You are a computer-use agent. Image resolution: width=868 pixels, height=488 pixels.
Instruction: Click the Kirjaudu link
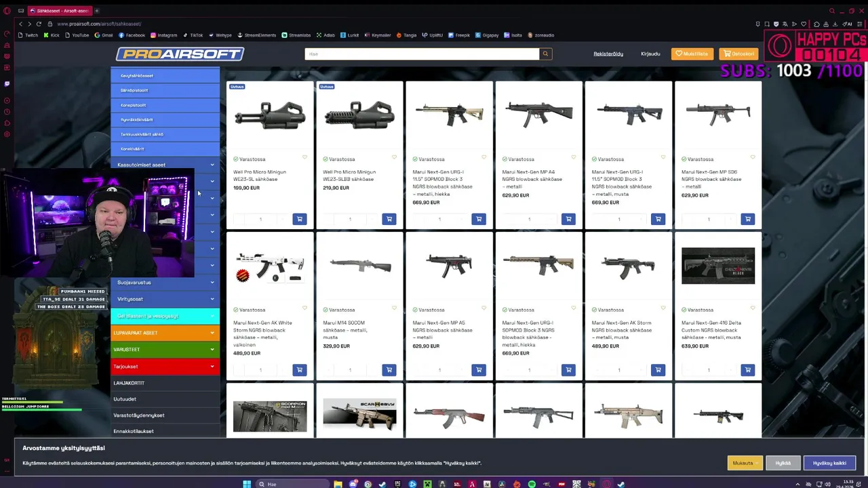pos(650,54)
